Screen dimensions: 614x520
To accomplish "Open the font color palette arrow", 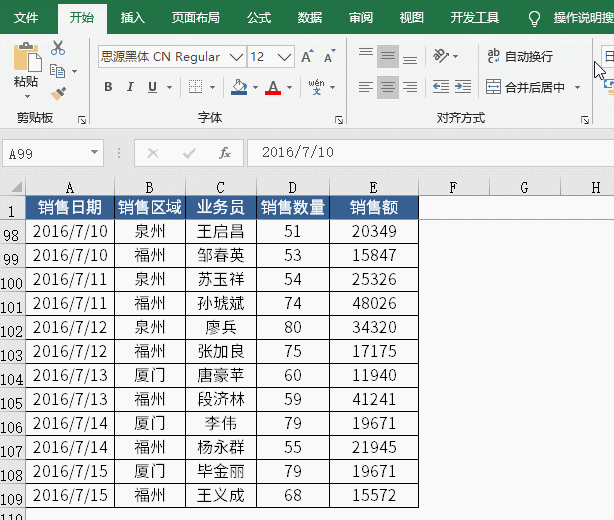I will [x=289, y=87].
